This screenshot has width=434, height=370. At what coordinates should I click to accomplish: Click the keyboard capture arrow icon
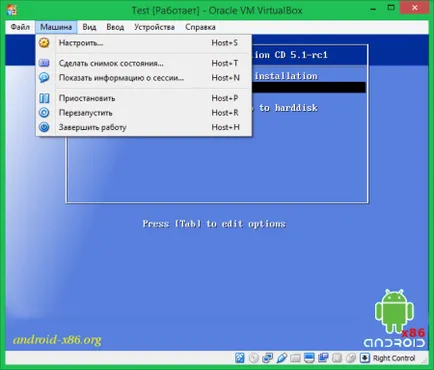click(x=365, y=358)
